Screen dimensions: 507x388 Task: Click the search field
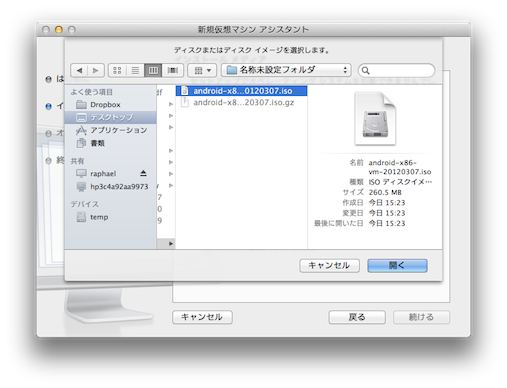pyautogui.click(x=396, y=70)
